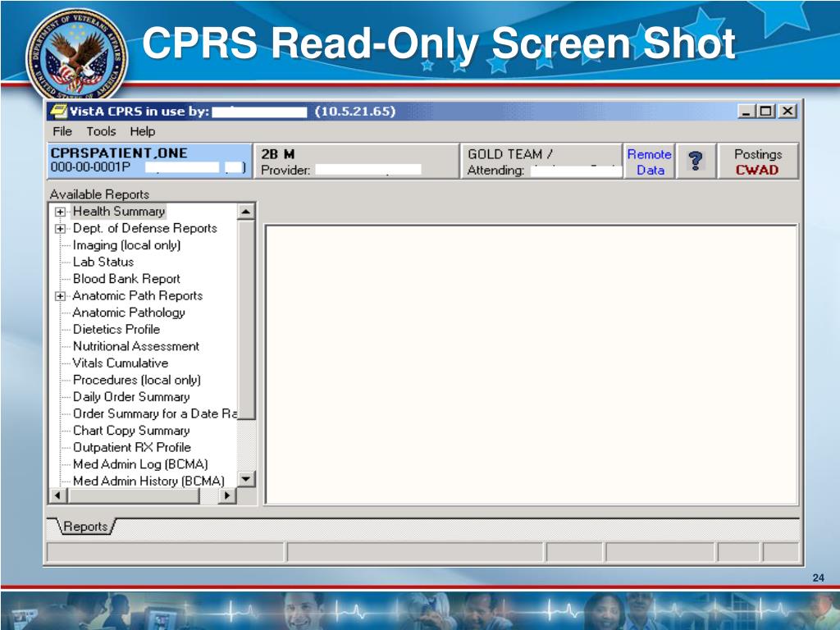Viewport: 840px width, 630px height.
Task: Expand the Anatomic Path Reports node
Action: tap(60, 296)
